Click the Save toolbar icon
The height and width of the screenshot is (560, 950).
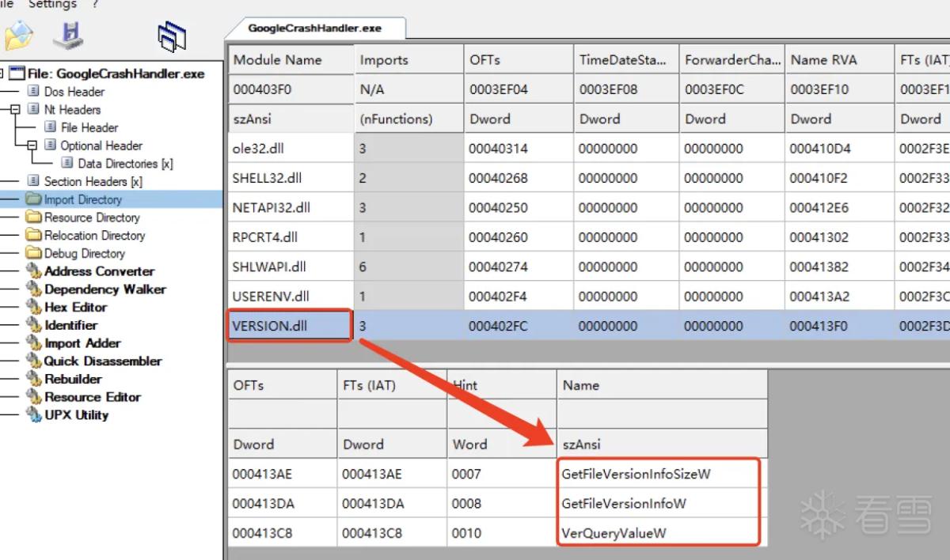pos(68,35)
